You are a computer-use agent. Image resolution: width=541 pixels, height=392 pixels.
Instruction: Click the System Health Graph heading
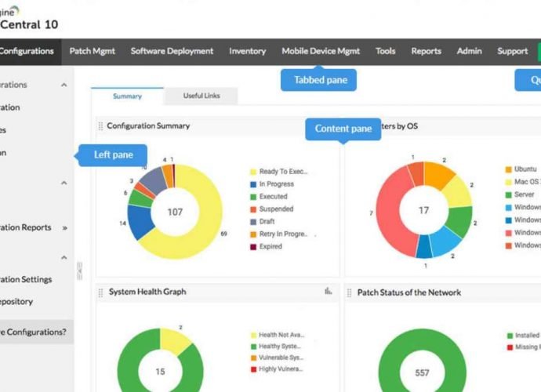147,292
